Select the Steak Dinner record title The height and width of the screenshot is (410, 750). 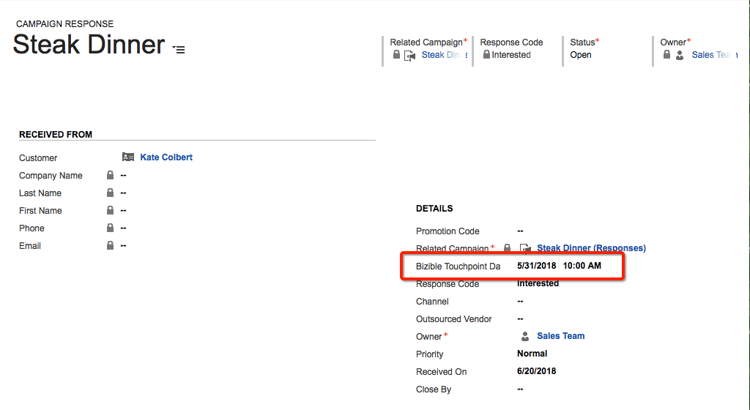pyautogui.click(x=89, y=44)
